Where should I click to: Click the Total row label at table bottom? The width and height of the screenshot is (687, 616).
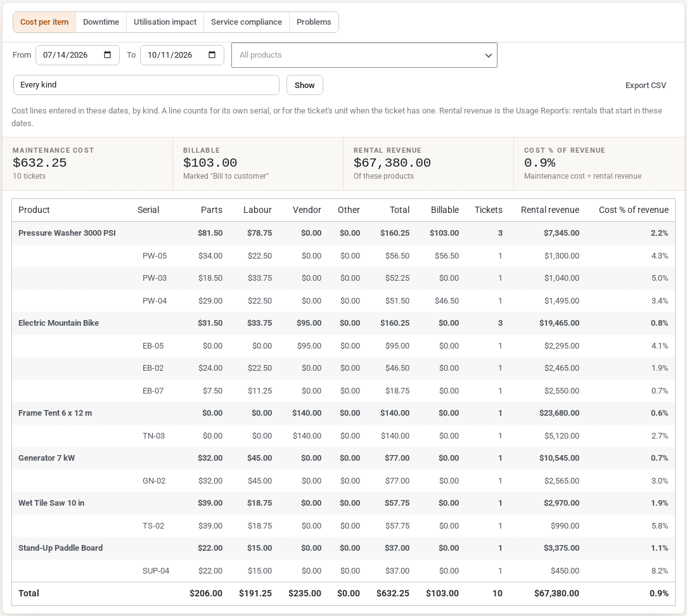coord(29,593)
